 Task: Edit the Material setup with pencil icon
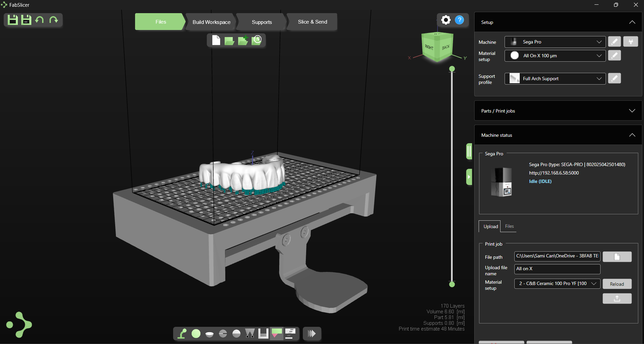pos(614,56)
